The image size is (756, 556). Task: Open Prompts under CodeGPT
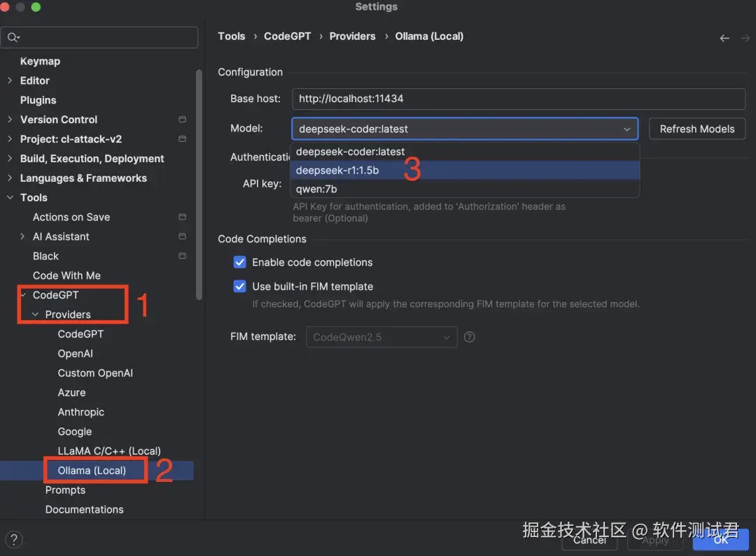coord(66,490)
